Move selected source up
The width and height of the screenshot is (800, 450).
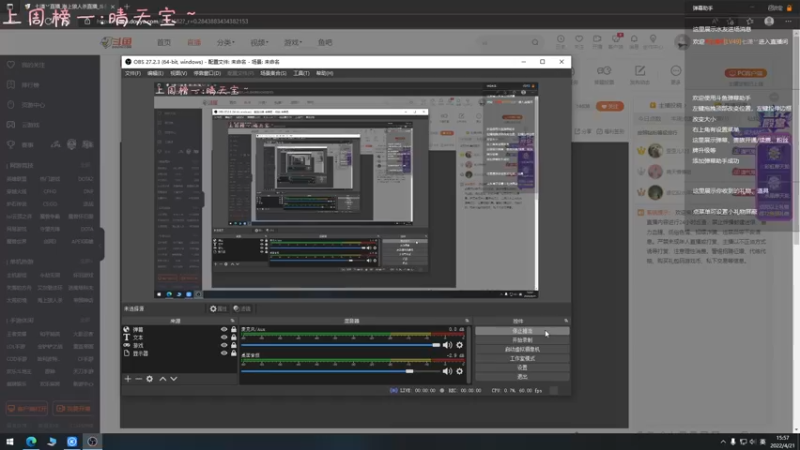pos(163,379)
